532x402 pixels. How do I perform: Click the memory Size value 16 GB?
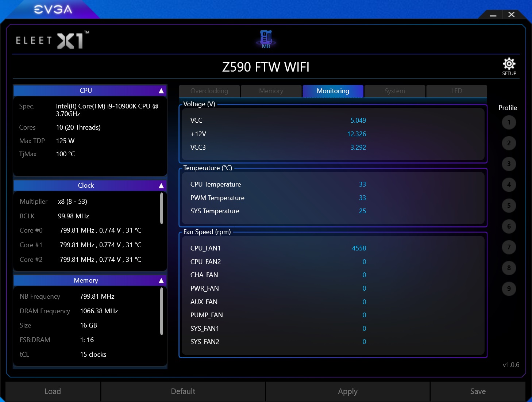point(88,325)
